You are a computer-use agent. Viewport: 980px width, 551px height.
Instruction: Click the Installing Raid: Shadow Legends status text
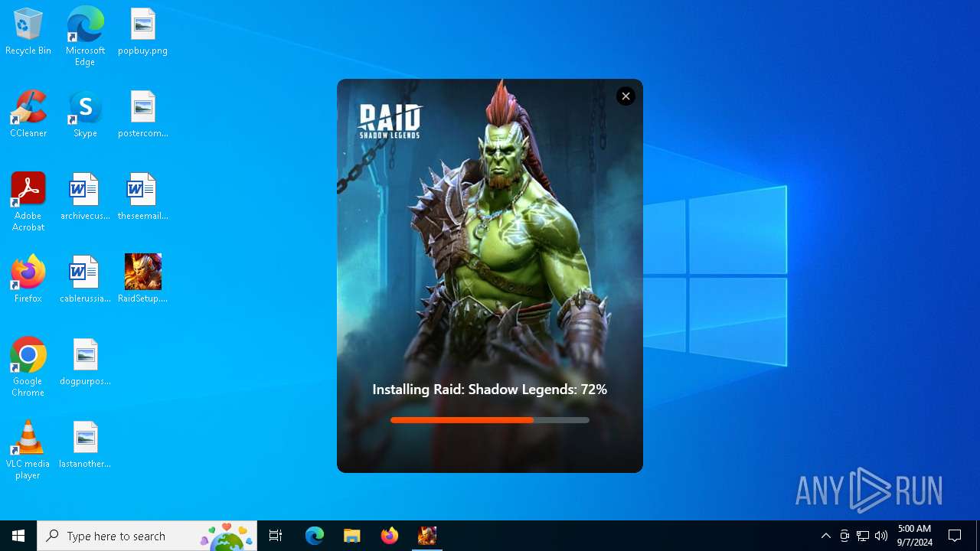point(490,389)
